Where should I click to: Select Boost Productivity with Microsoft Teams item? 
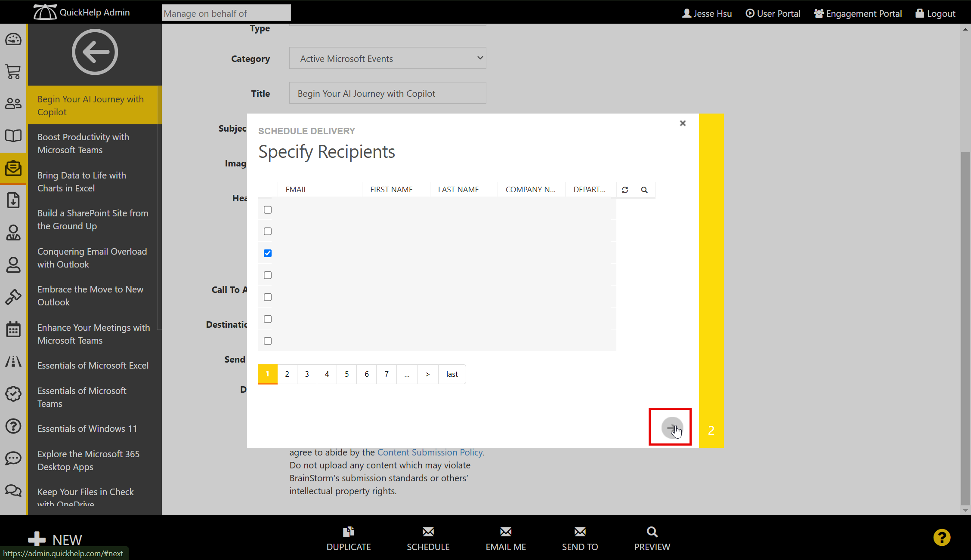click(83, 143)
